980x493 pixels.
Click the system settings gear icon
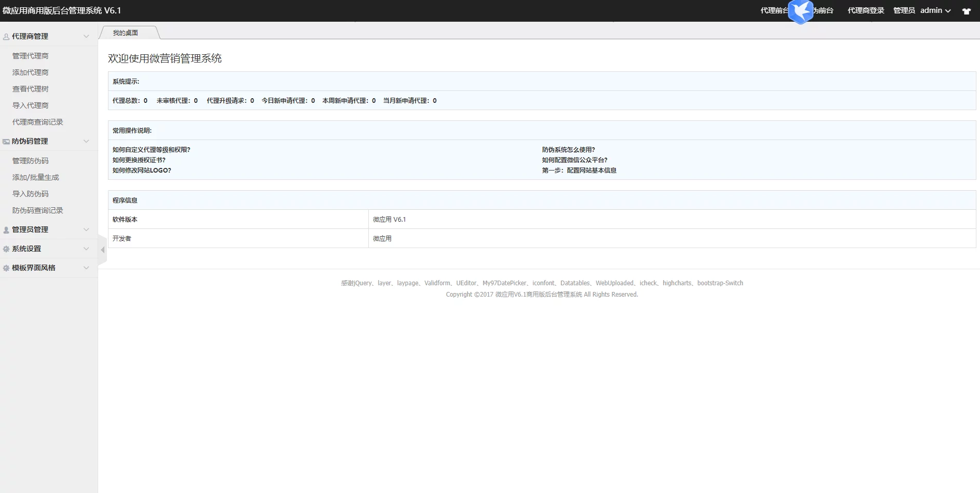pyautogui.click(x=6, y=249)
